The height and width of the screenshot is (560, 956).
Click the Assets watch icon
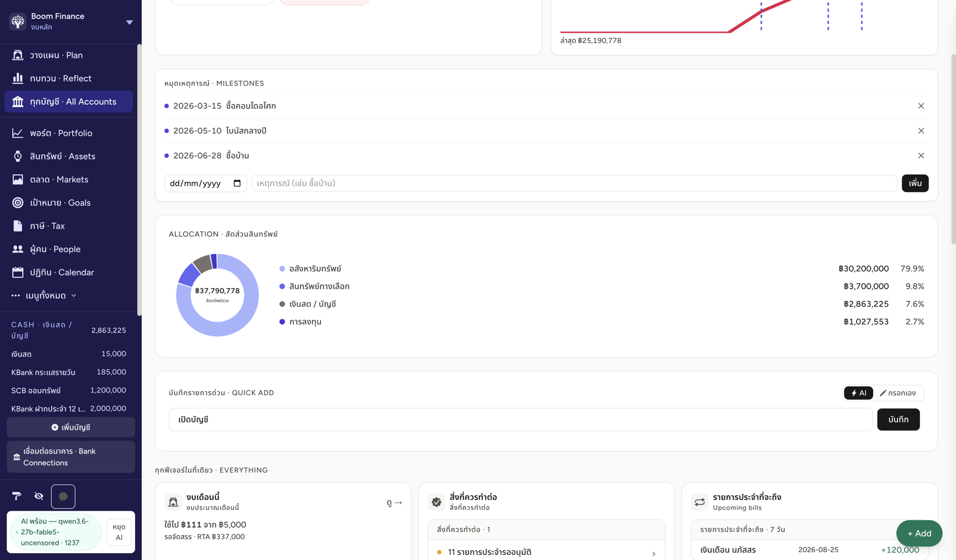point(18,156)
